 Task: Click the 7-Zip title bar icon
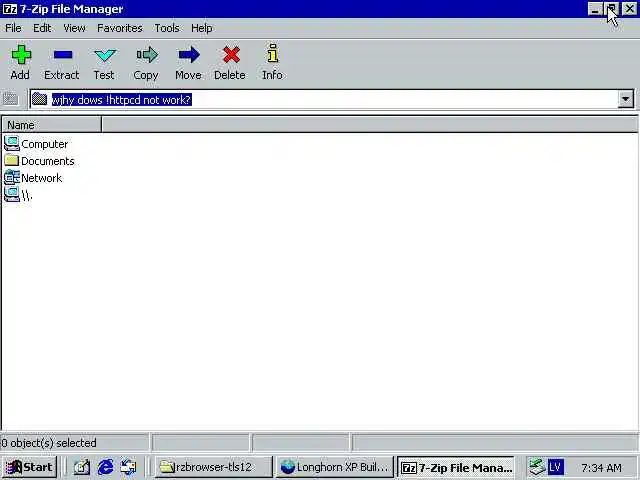9,9
